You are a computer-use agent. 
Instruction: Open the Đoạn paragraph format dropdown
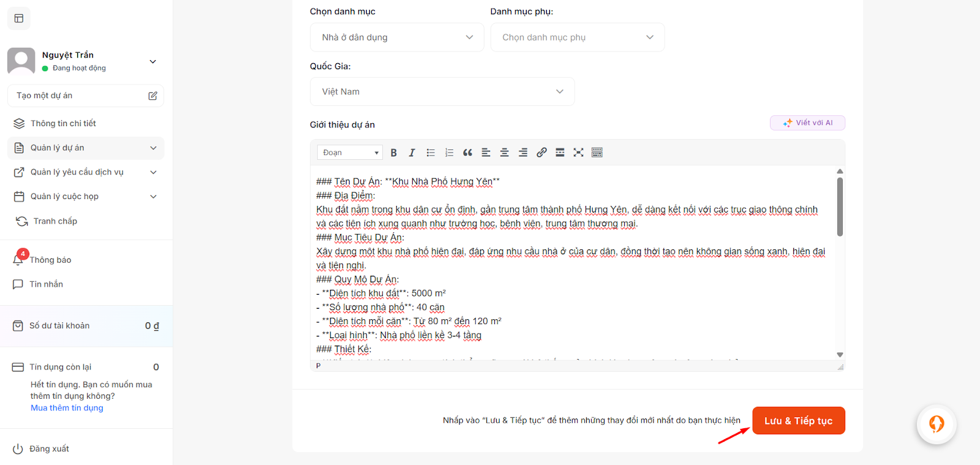coord(350,153)
